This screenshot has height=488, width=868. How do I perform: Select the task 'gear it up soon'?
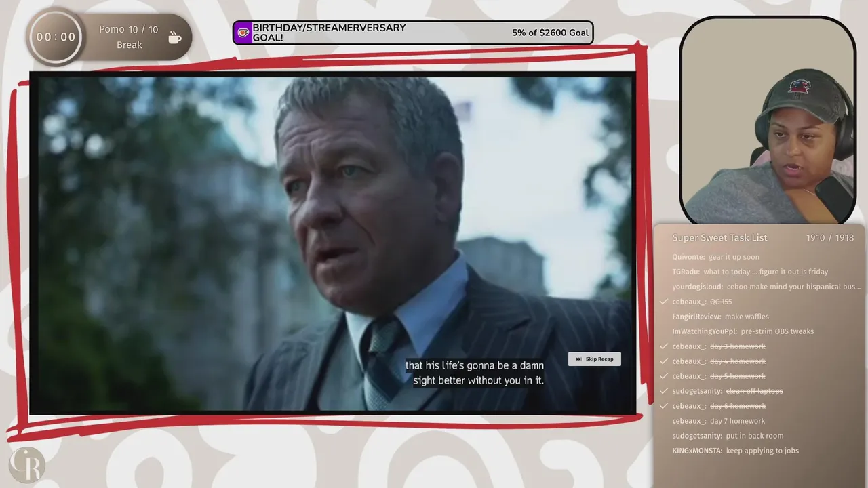(734, 257)
